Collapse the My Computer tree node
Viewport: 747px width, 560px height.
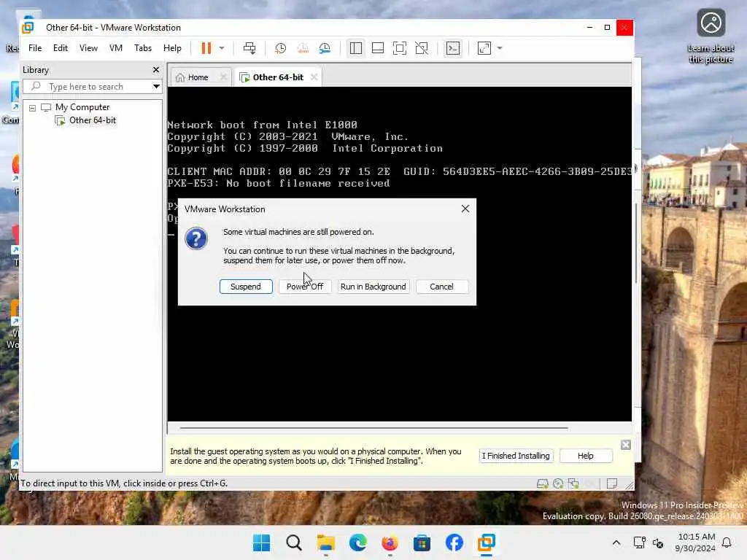[32, 108]
